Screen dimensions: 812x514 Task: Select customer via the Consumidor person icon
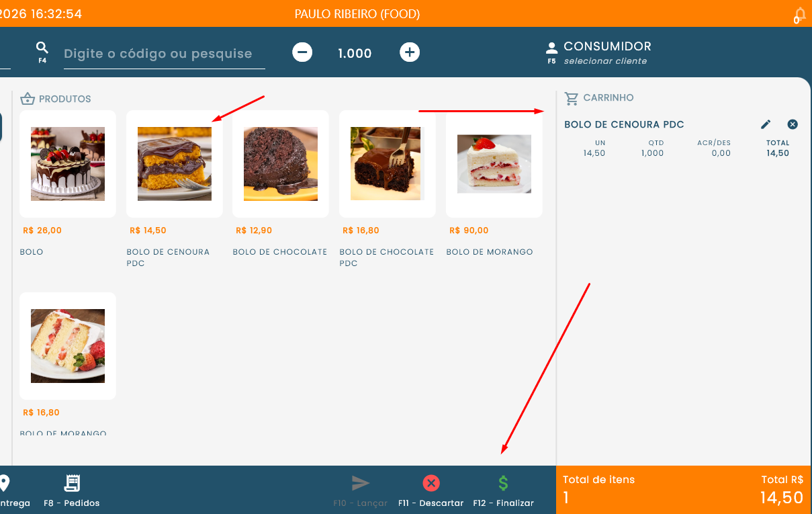point(551,48)
